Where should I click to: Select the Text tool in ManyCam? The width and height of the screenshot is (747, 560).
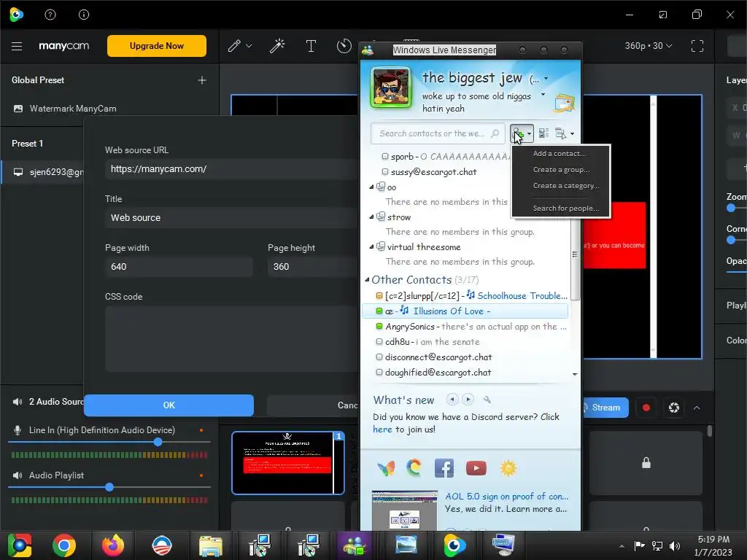coord(311,46)
